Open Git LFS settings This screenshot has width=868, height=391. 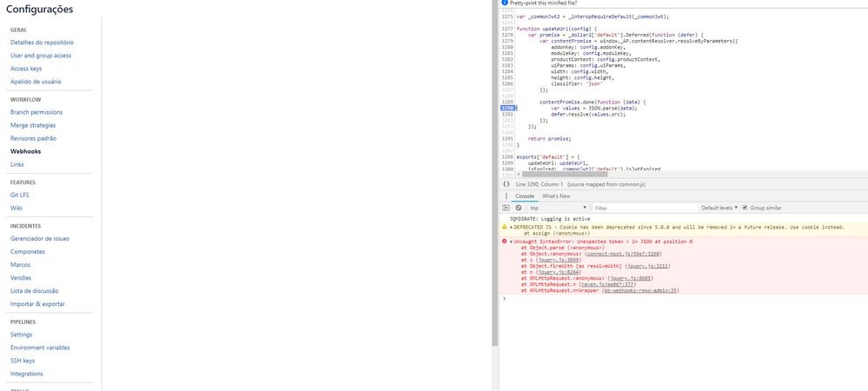(x=20, y=195)
